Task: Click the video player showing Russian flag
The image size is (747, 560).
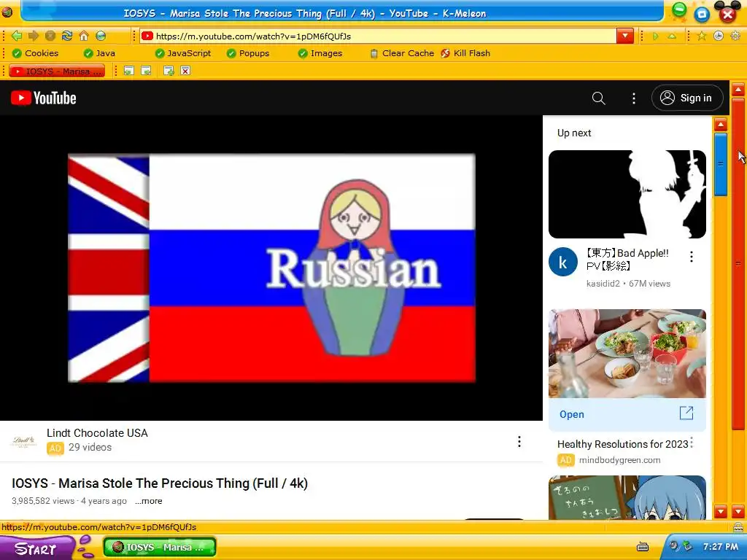Action: coord(271,268)
